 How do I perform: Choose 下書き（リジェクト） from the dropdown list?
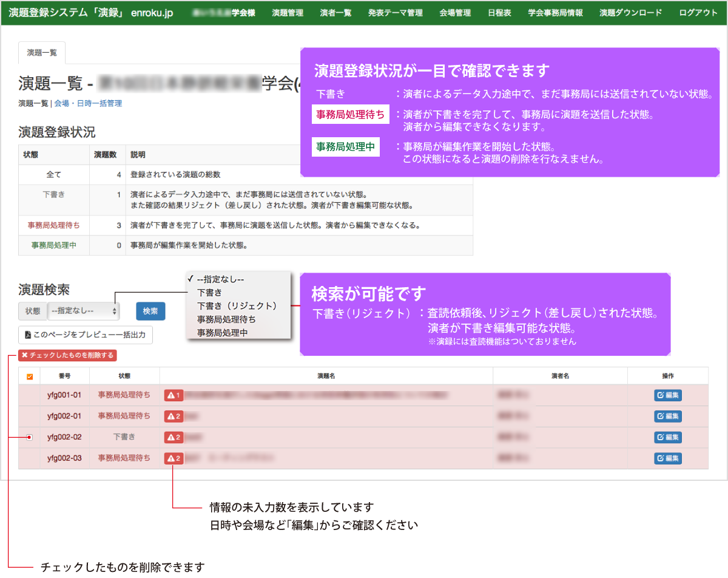[237, 305]
